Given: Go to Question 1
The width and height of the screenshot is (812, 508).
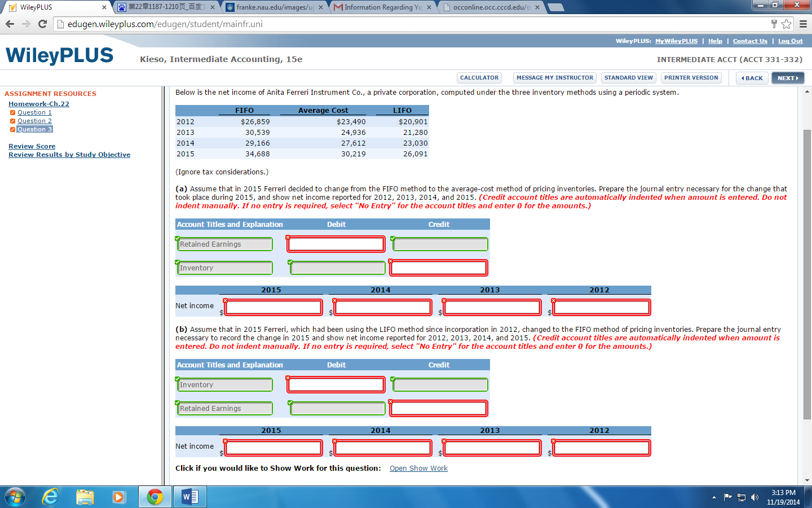Looking at the screenshot, I should (34, 112).
